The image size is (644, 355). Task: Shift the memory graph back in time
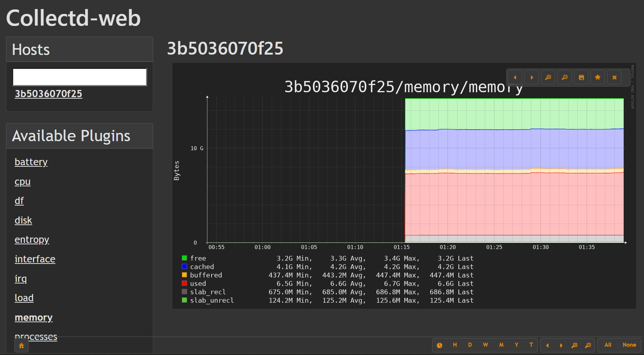(515, 78)
